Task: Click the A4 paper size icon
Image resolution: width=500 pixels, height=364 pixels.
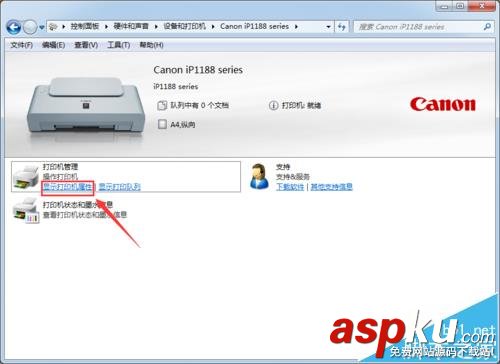Action: (162, 124)
